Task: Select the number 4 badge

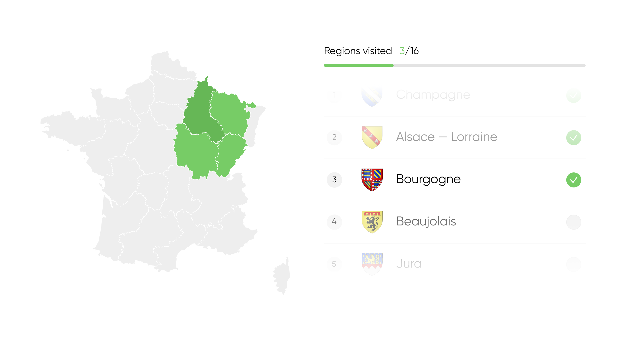Action: 334,222
